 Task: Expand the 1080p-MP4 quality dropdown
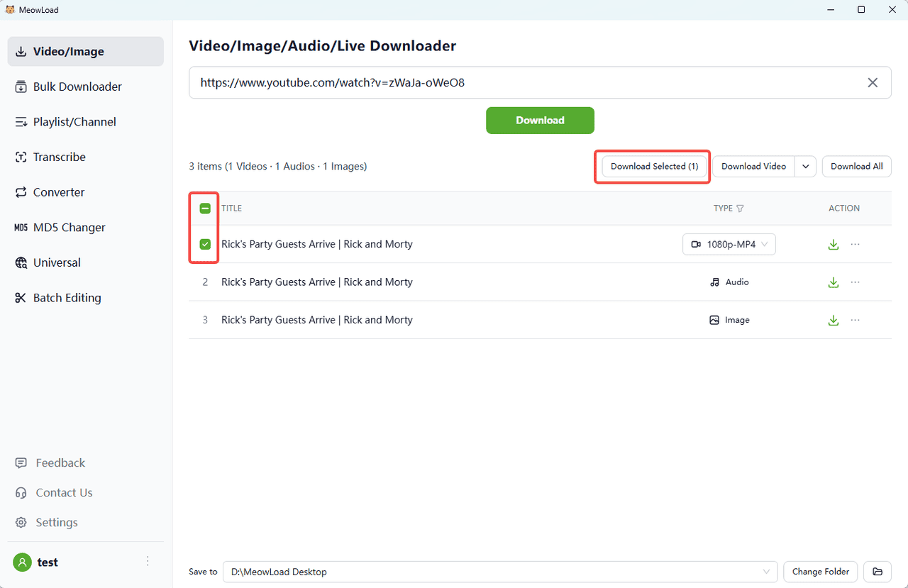pyautogui.click(x=729, y=244)
